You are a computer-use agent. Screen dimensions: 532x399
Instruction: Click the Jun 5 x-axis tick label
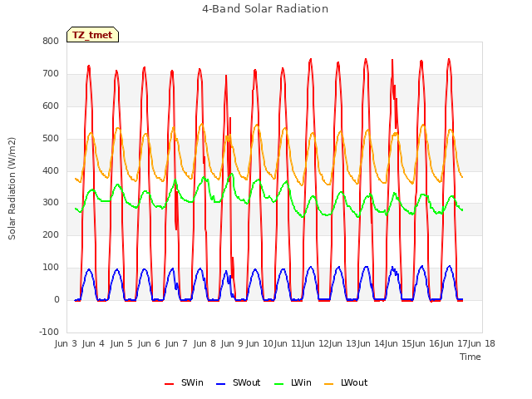click(121, 343)
